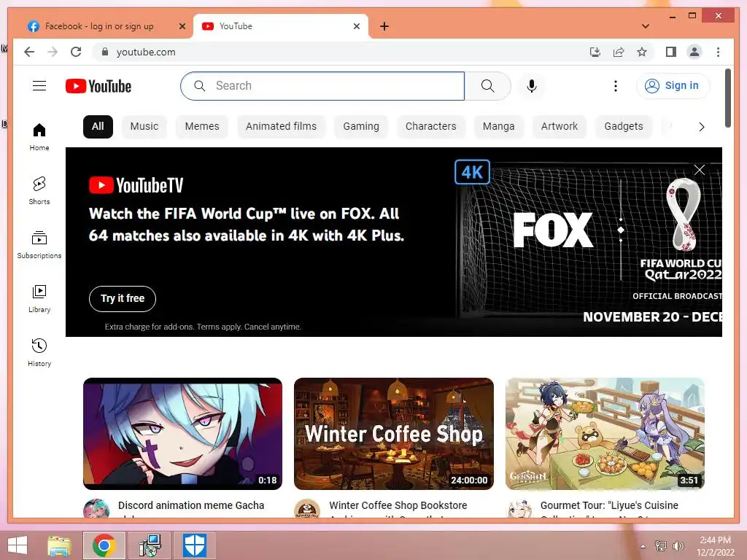The width and height of the screenshot is (747, 560).
Task: Open a new browser tab
Action: pyautogui.click(x=384, y=26)
